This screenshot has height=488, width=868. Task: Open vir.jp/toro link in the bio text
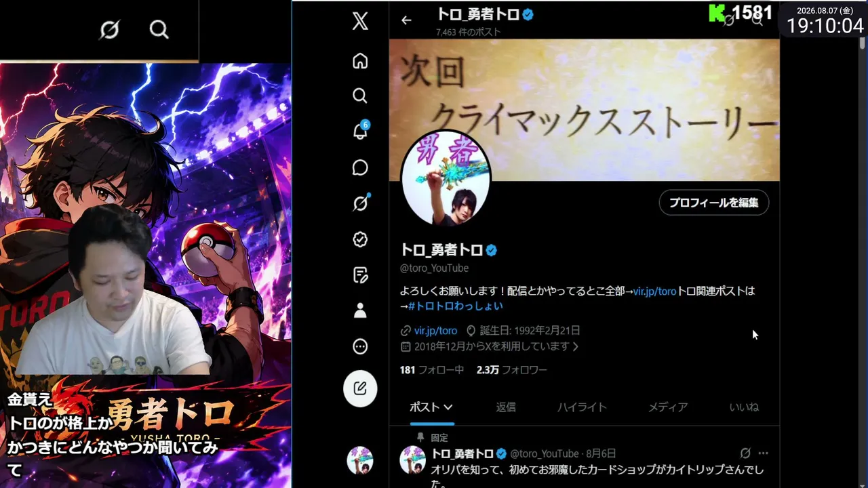coord(655,291)
